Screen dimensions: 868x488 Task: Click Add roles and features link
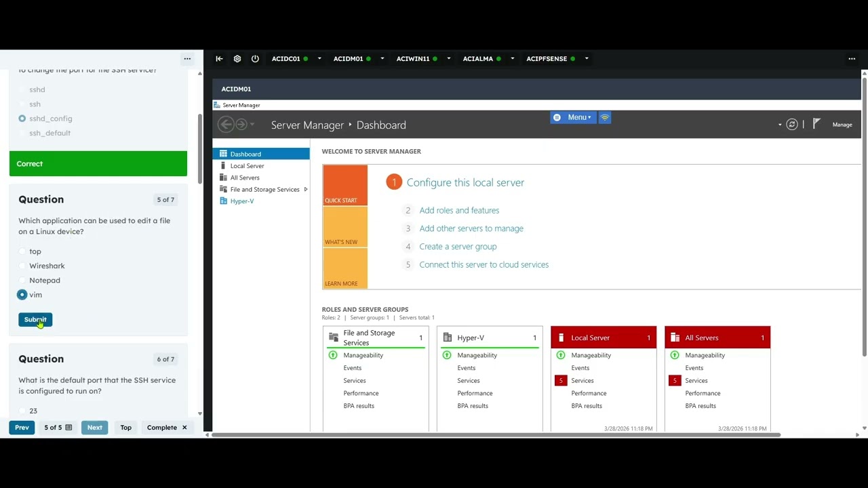tap(459, 210)
